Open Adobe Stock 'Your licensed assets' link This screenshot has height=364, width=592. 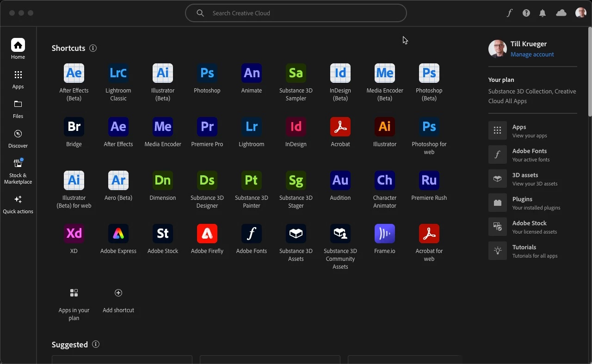pos(533,227)
